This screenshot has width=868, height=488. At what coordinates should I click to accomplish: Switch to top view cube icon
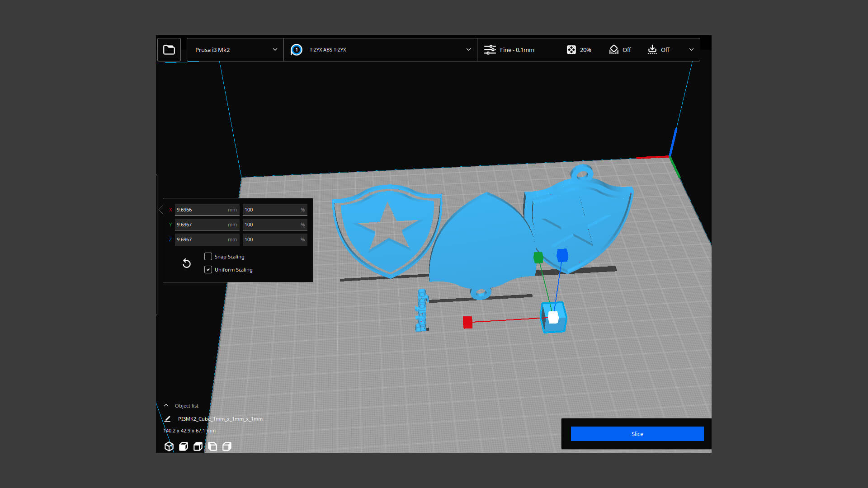(x=198, y=446)
